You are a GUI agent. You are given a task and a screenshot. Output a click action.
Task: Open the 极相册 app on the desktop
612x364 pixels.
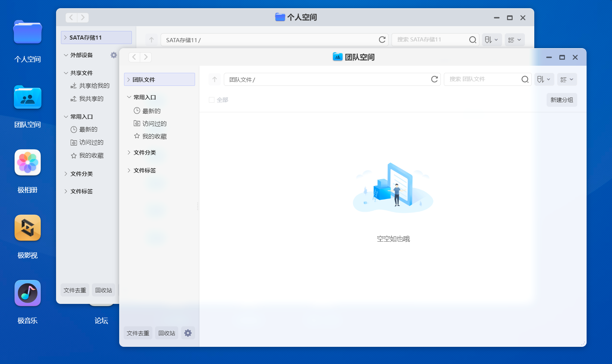point(27,162)
